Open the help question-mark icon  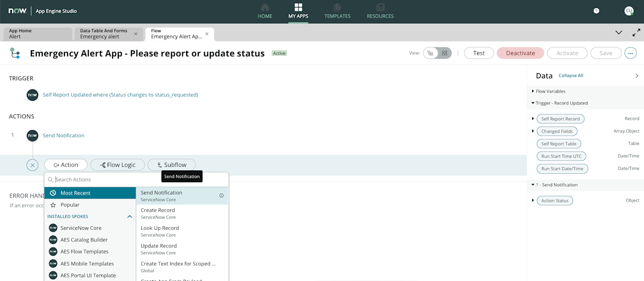click(x=597, y=11)
